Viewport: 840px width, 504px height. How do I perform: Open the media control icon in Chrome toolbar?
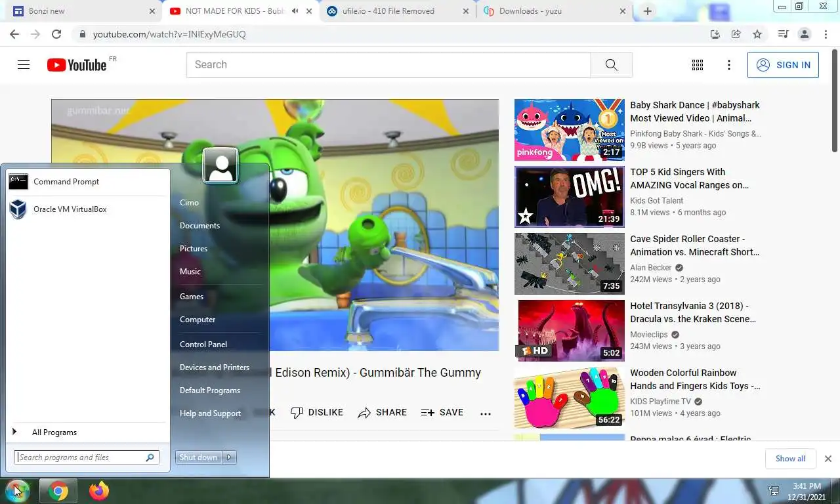tap(783, 34)
